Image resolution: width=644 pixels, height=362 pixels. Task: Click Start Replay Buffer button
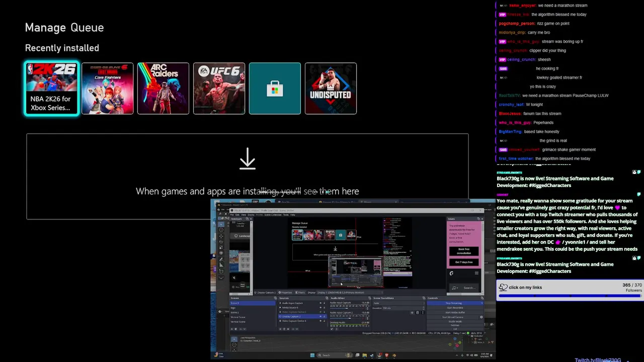coord(455,312)
